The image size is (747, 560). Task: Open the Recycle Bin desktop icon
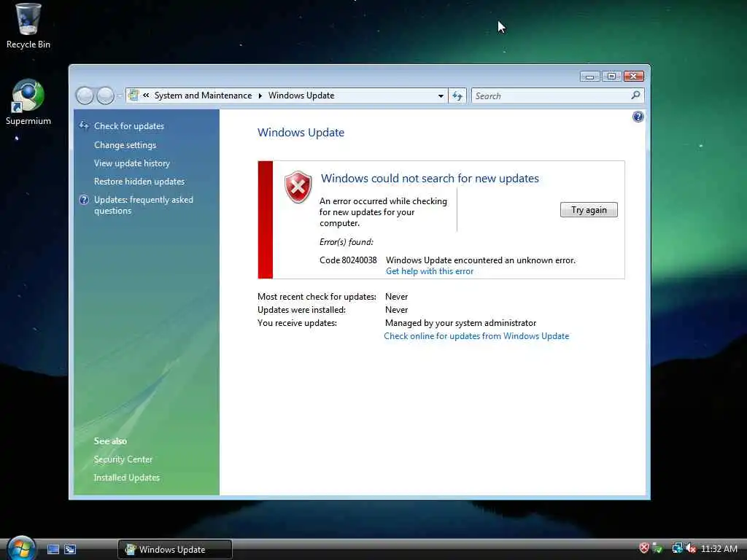coord(28,26)
